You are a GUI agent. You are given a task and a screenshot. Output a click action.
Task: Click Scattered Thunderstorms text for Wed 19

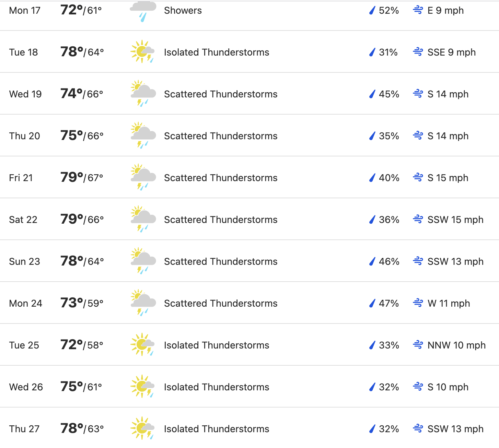coord(221,94)
